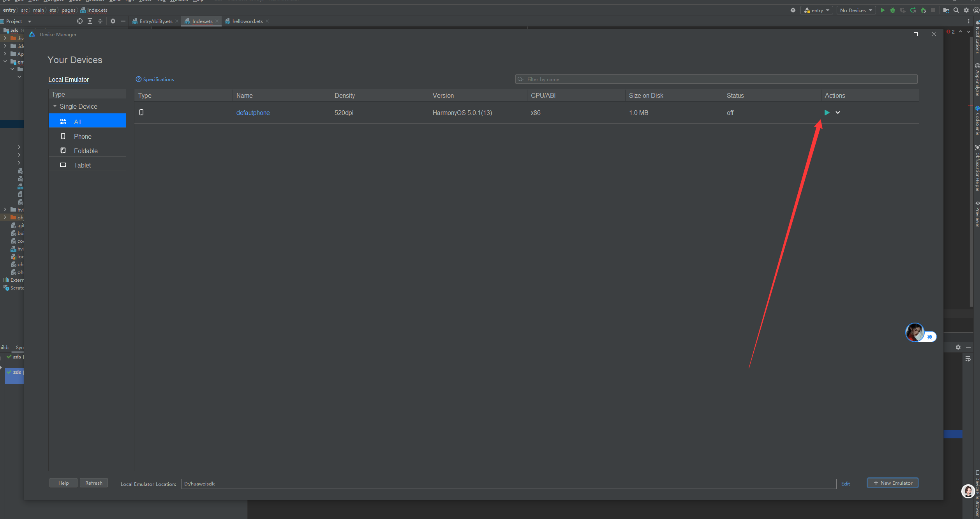Screen dimensions: 980x519
Task: Click the New Emulator button
Action: click(x=892, y=483)
